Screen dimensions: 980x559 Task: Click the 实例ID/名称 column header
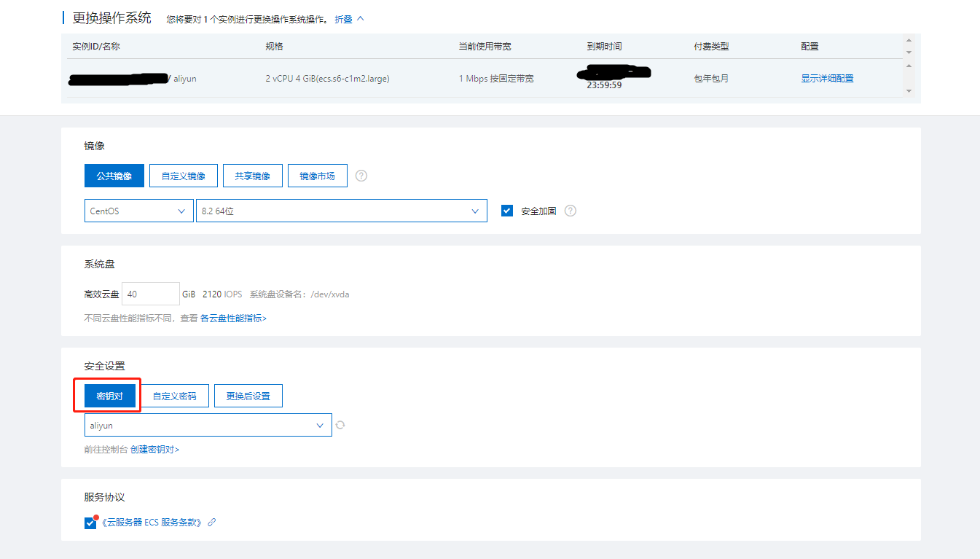click(x=96, y=46)
